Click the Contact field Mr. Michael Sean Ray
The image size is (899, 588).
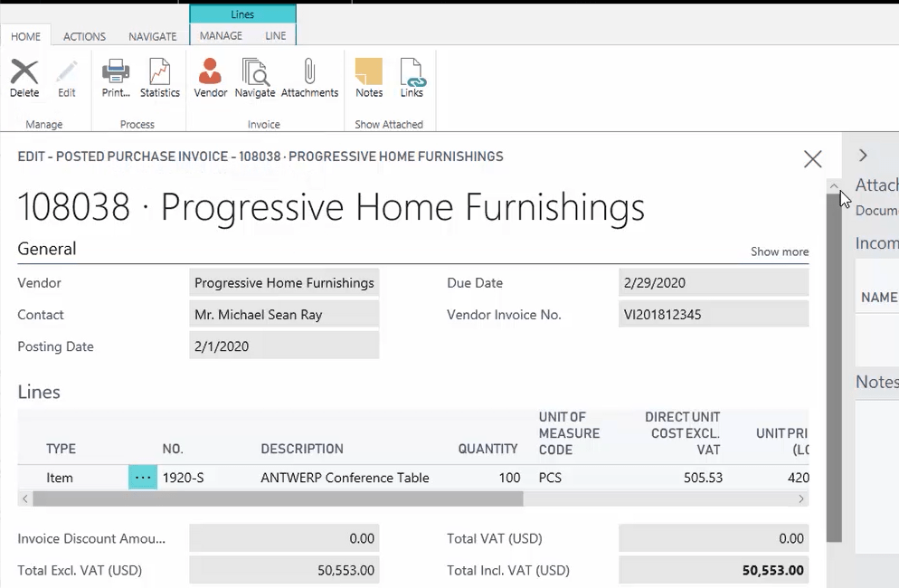pyautogui.click(x=284, y=315)
